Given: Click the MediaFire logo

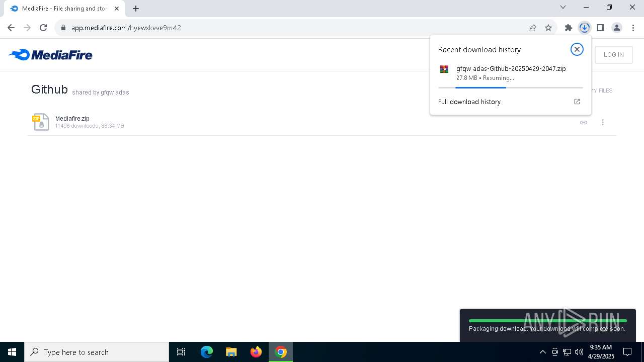Looking at the screenshot, I should [x=50, y=54].
